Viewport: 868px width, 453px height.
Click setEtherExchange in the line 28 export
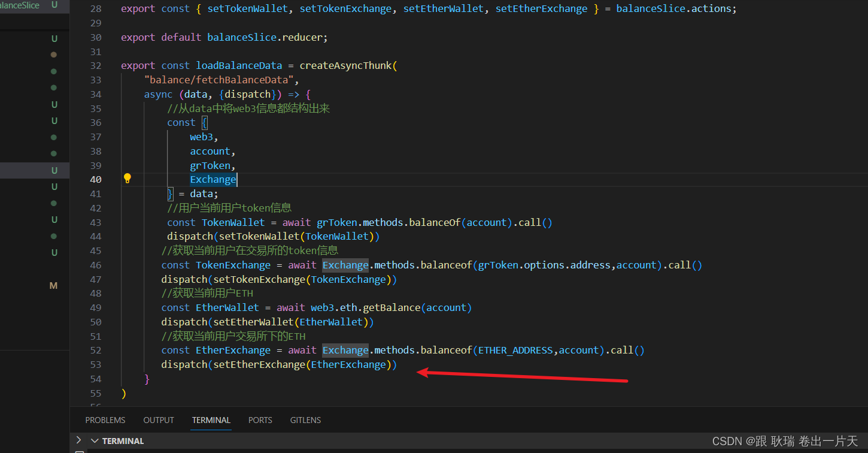tap(541, 9)
